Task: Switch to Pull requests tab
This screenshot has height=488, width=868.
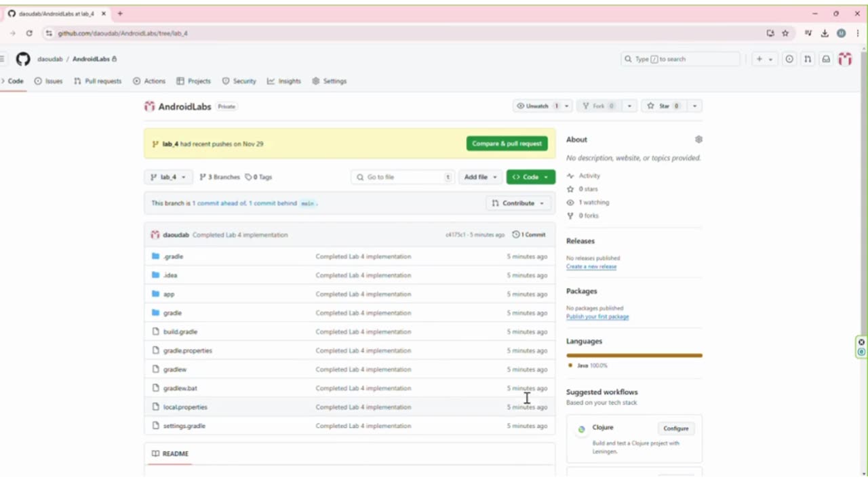Action: point(98,81)
